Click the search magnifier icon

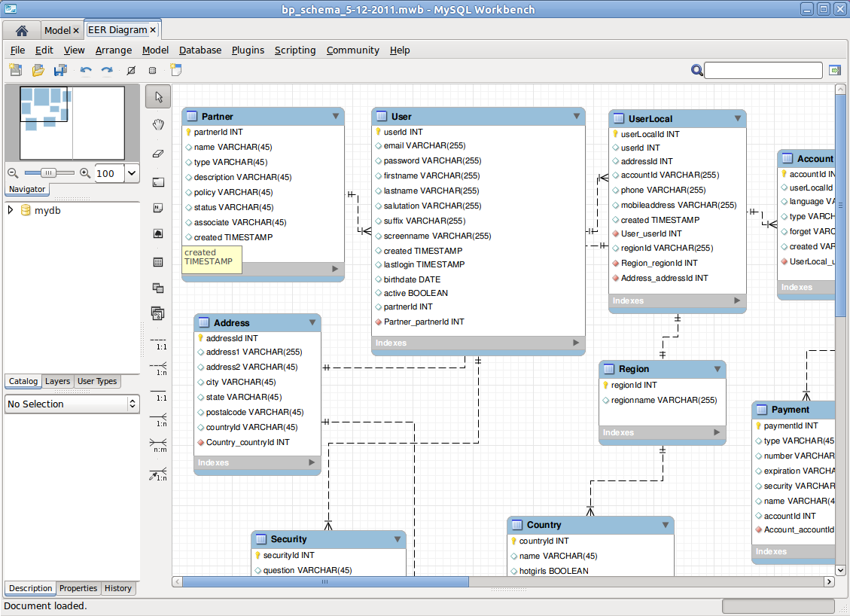[x=697, y=70]
